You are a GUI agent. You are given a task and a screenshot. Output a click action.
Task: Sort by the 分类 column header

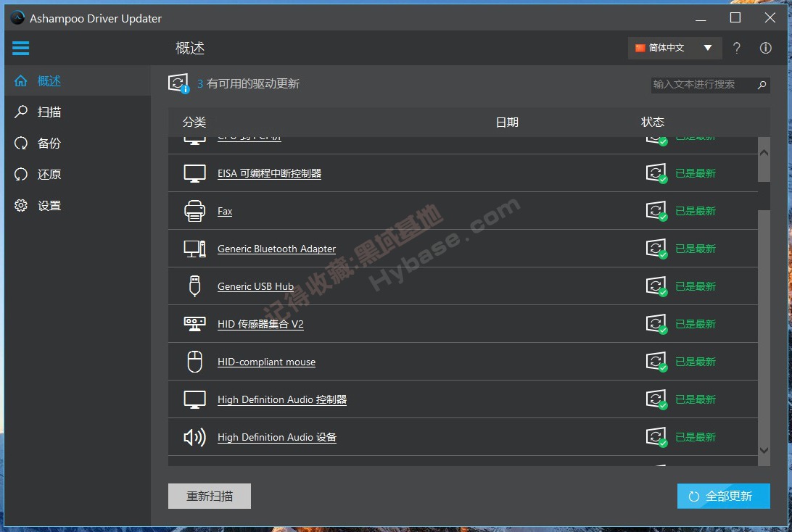pyautogui.click(x=194, y=122)
